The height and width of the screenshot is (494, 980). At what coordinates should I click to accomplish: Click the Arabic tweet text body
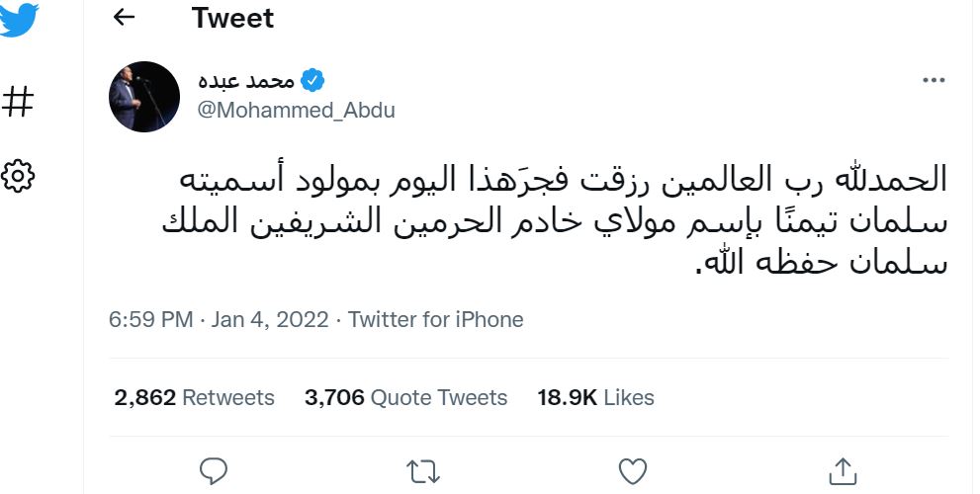(554, 222)
